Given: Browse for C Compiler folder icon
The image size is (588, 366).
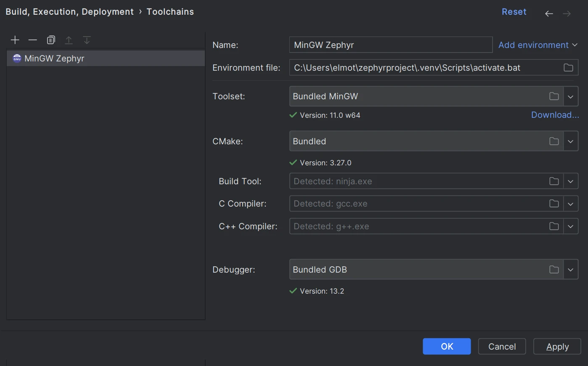Looking at the screenshot, I should click(554, 204).
